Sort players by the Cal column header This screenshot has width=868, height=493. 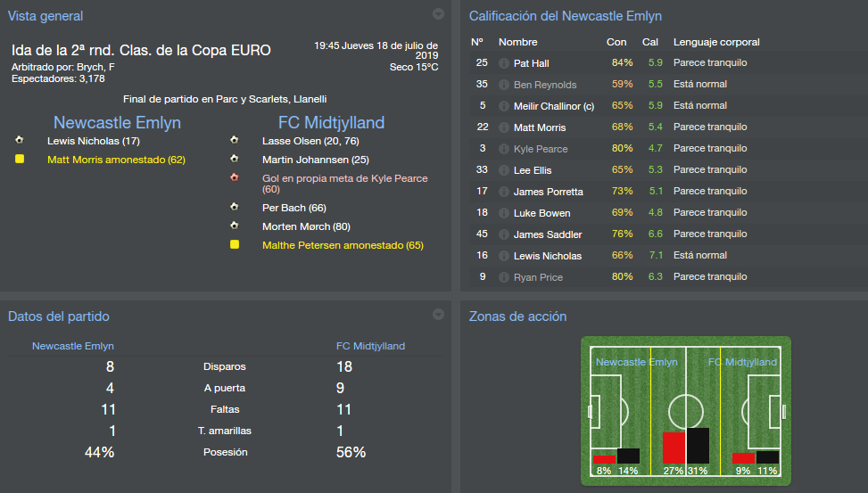[x=650, y=42]
